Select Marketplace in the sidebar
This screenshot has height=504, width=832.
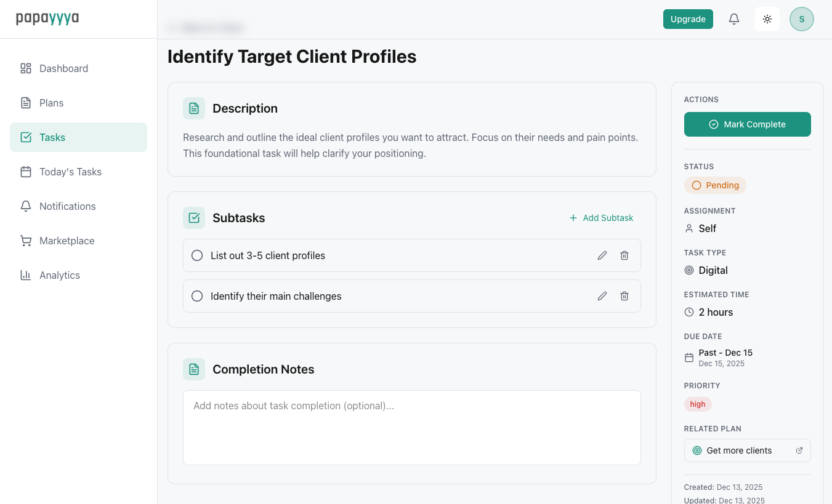(x=67, y=241)
